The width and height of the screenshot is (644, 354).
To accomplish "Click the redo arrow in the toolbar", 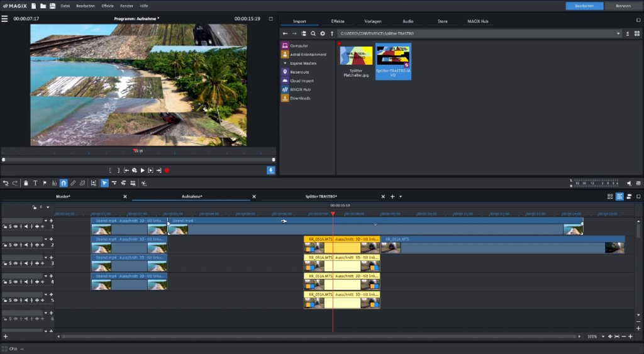I will coord(15,183).
